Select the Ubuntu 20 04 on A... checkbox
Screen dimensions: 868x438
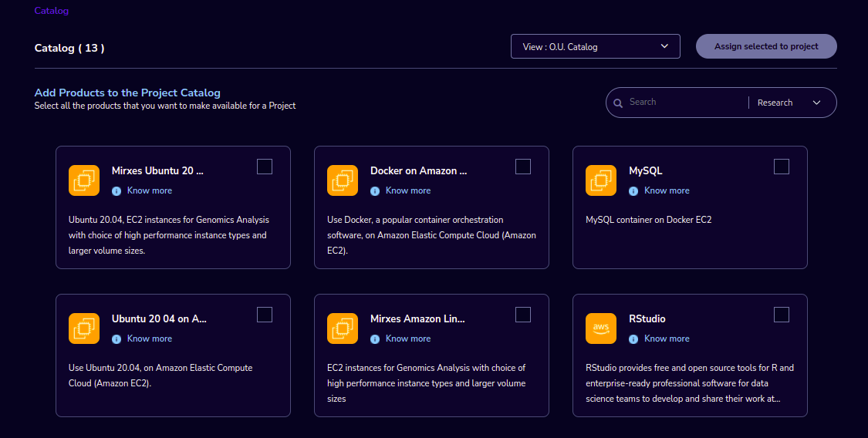point(265,315)
